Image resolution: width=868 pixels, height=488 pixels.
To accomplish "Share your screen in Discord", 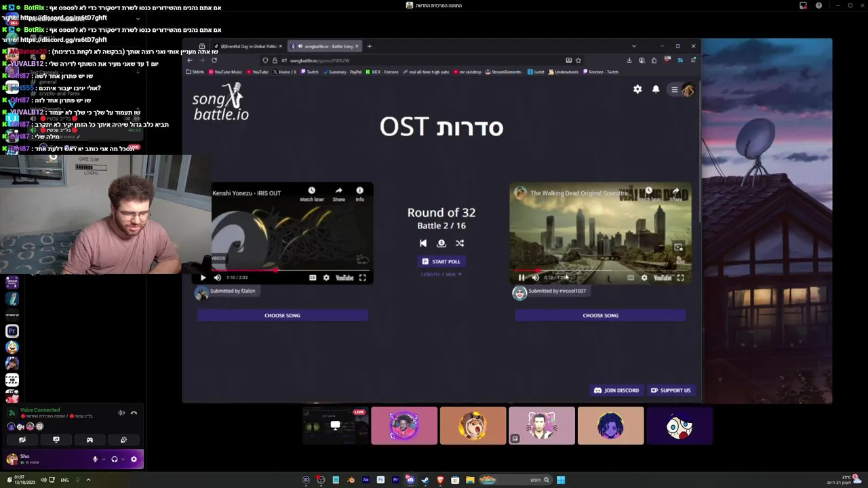I will (x=56, y=440).
